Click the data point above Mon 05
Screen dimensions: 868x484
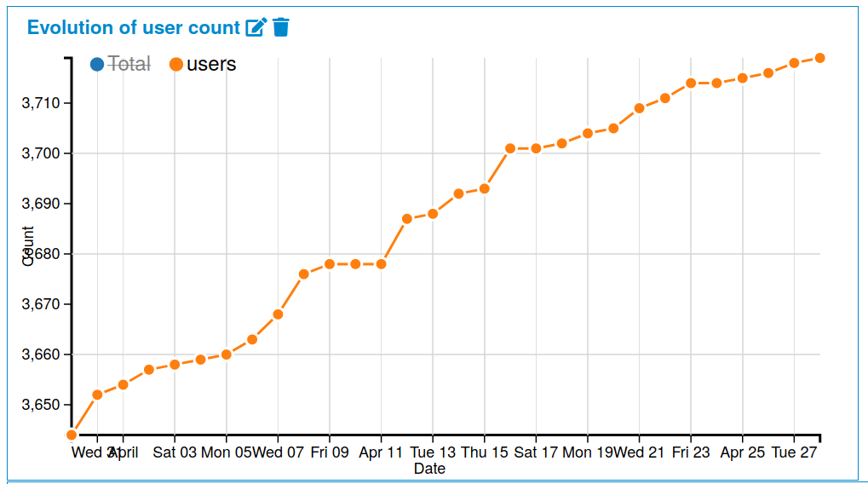tap(227, 354)
